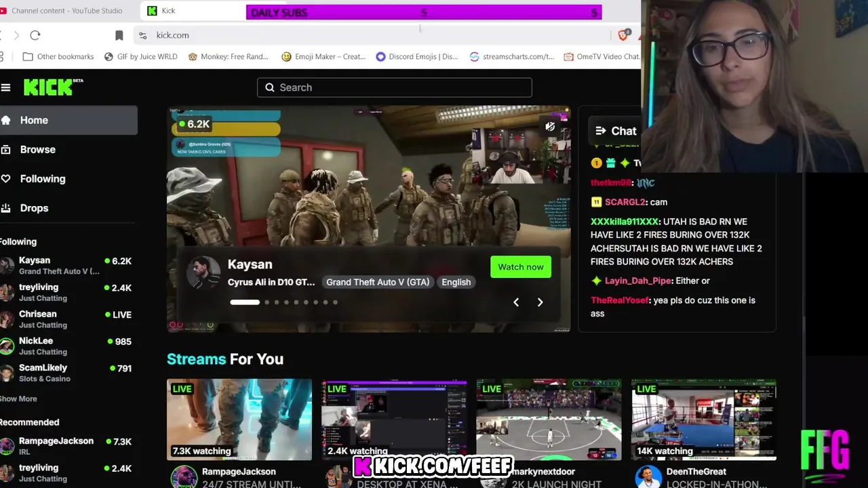This screenshot has height=488, width=868.
Task: Click RampageJackson's avatar below the stream card
Action: (x=184, y=477)
